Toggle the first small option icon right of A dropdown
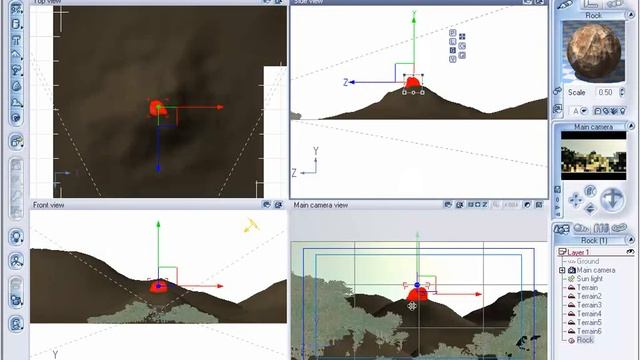 597,111
